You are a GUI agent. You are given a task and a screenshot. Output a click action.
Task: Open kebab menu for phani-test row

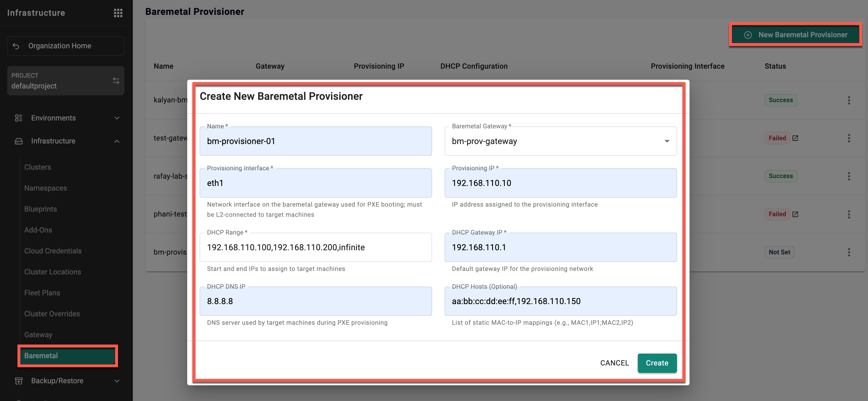(849, 214)
